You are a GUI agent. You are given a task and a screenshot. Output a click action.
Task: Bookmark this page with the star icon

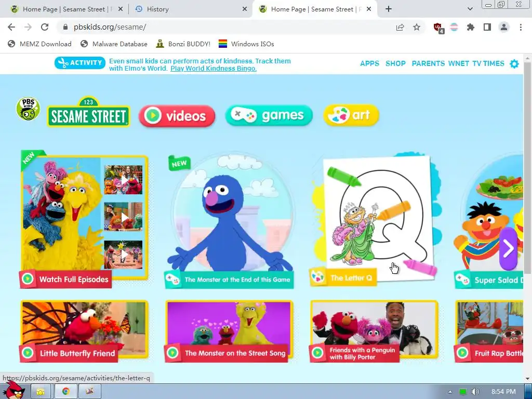[x=417, y=27]
